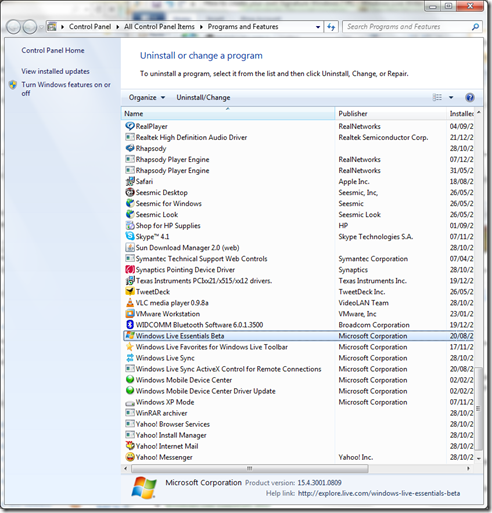Expand the arrow after All Control Panel Items
Screen dimensions: 492x513
[201, 27]
